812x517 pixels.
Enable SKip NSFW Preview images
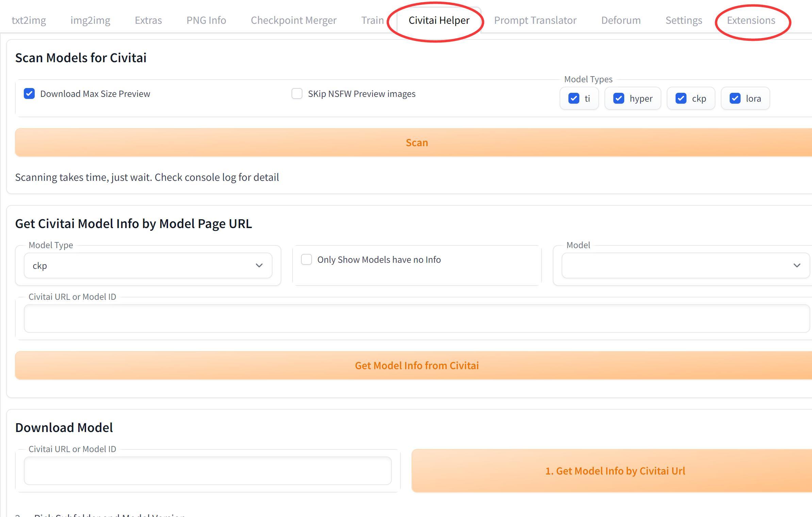[297, 94]
